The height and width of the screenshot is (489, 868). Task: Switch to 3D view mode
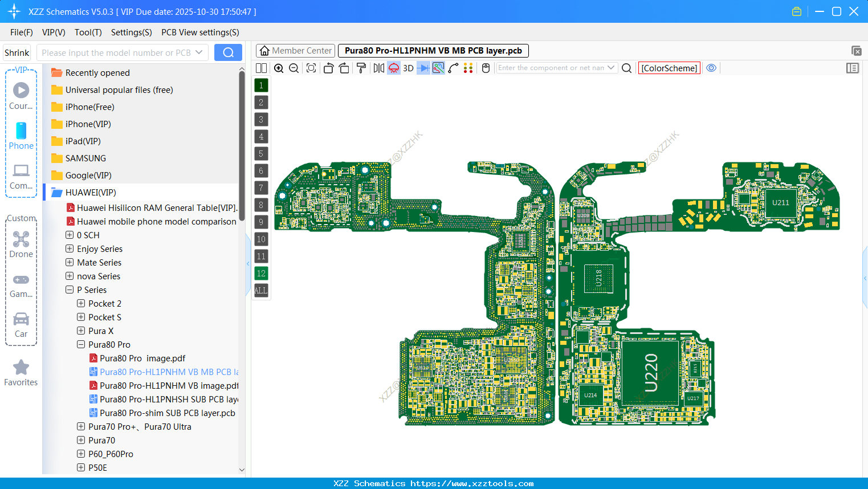point(408,68)
